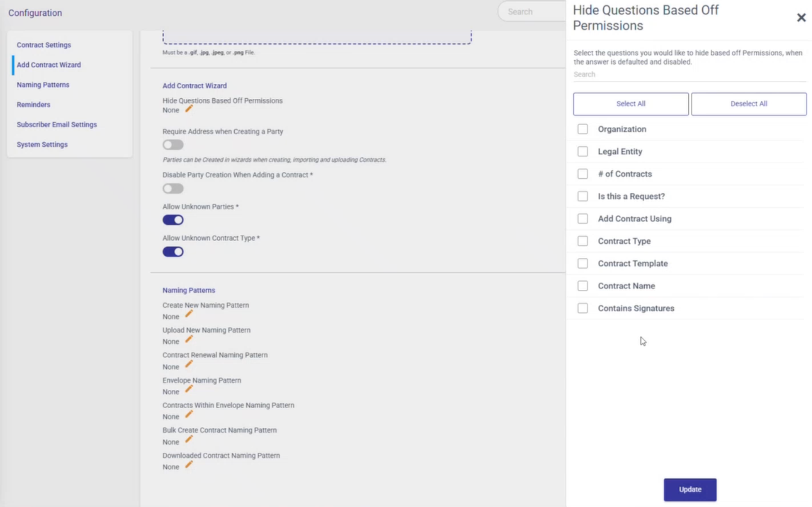Screen dimensions: 812x507
Task: Turn off Allow Unknown Parties switch
Action: tap(173, 220)
